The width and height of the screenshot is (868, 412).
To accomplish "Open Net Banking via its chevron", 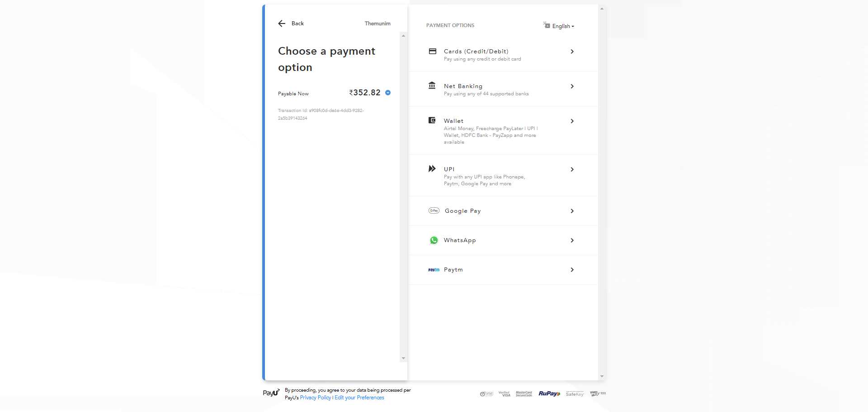I will [x=572, y=86].
